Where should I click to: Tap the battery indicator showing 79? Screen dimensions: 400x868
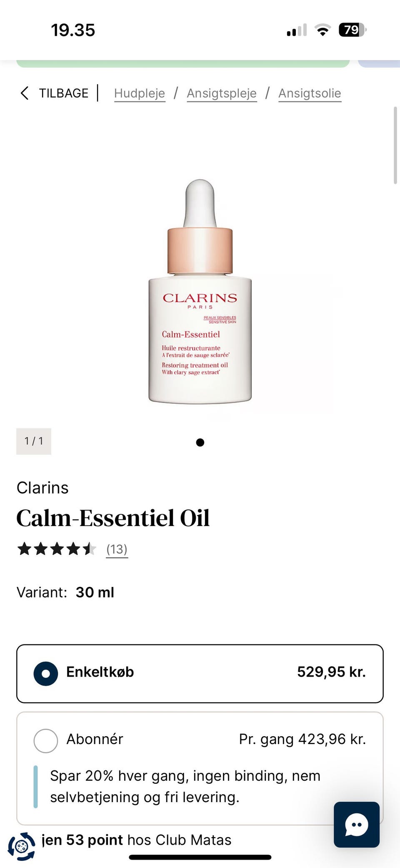pyautogui.click(x=352, y=30)
